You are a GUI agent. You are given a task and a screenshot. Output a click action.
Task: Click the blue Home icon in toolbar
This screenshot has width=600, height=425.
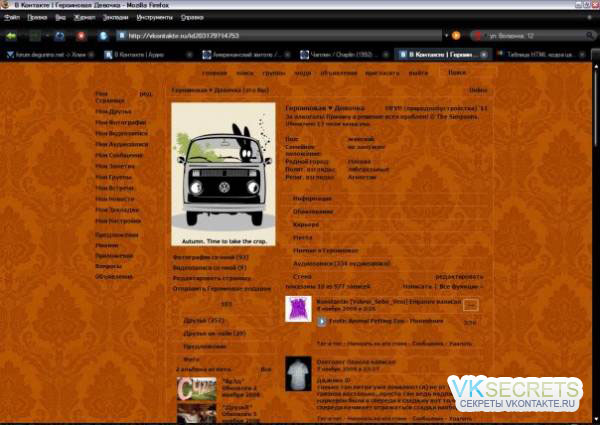point(103,36)
